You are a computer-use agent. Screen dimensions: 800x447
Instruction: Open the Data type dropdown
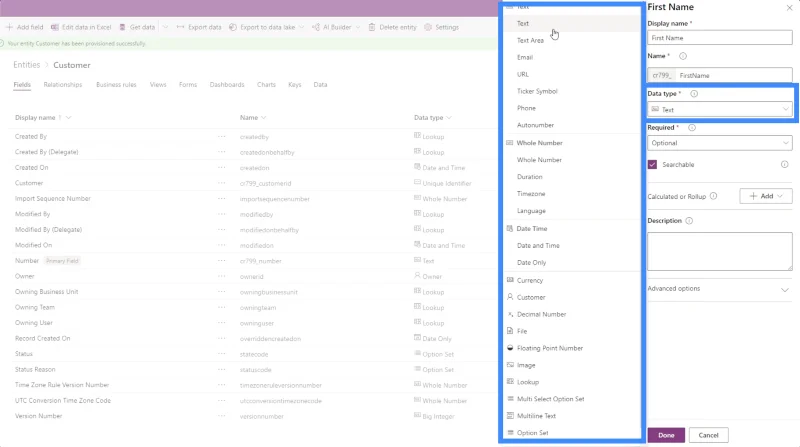click(719, 109)
